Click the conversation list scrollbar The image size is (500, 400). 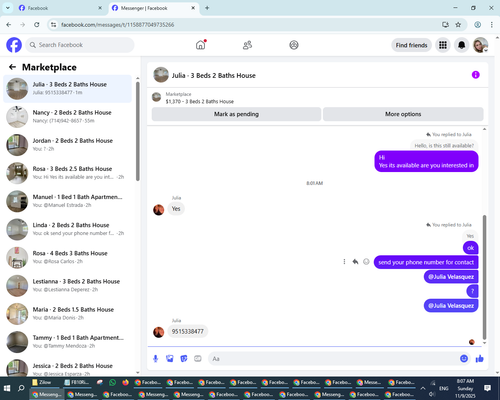(138, 130)
